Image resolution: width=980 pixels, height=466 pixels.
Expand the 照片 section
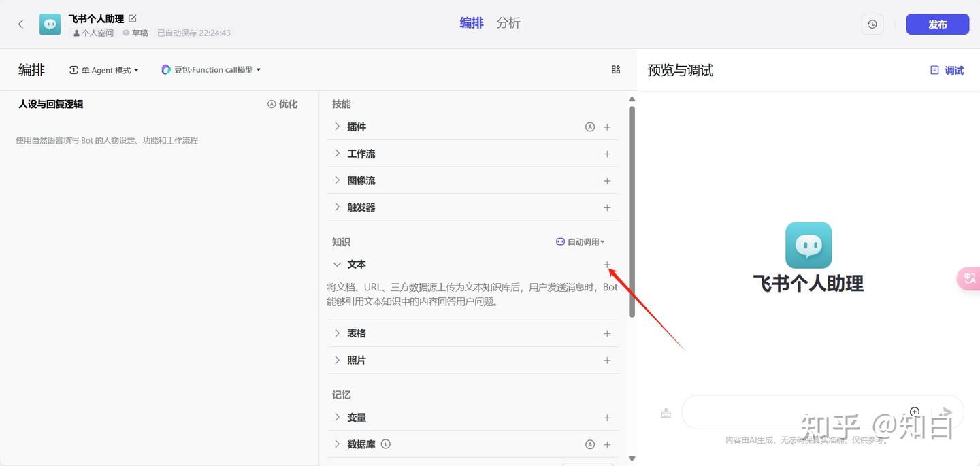tap(337, 360)
